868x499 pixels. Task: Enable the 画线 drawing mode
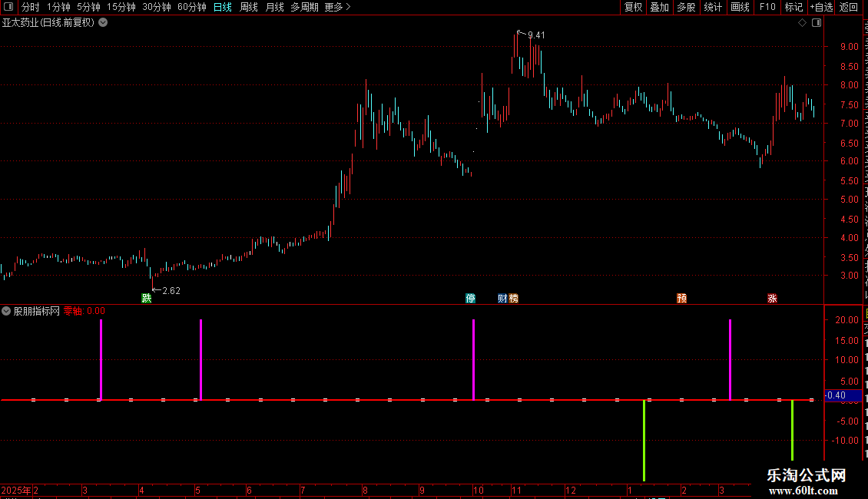(x=740, y=7)
